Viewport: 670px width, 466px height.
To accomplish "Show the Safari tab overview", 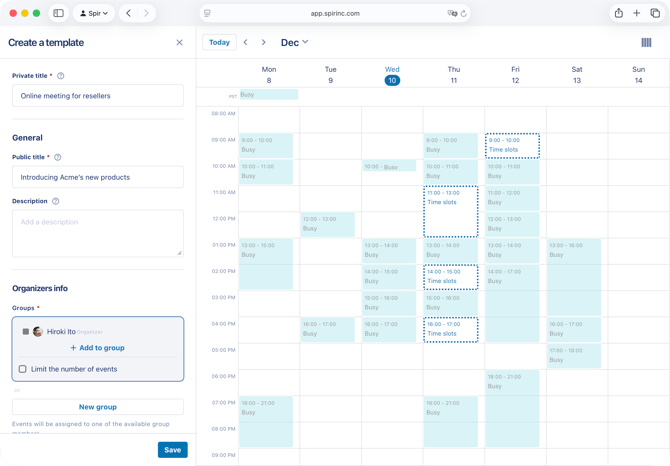I will (655, 13).
